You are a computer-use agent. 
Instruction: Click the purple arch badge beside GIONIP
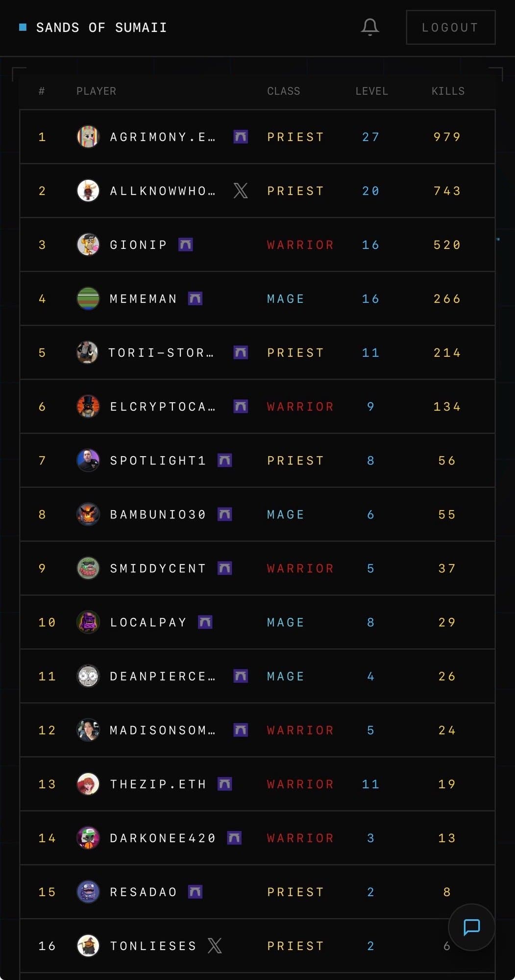coord(185,245)
